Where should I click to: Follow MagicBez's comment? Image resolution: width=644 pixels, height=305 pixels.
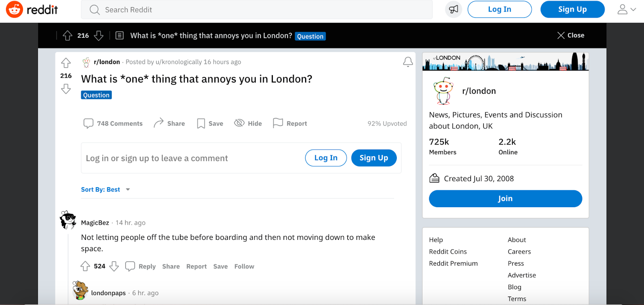pos(244,266)
